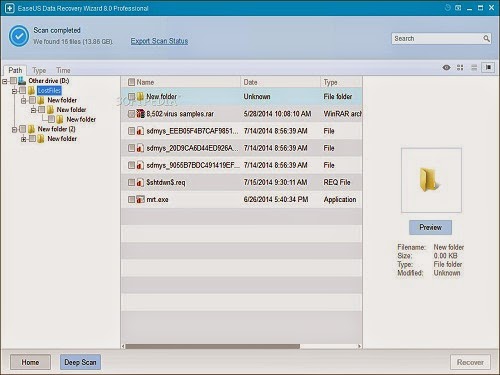Click the LostFiles folder icon in tree
This screenshot has height=375, width=500.
(31, 90)
